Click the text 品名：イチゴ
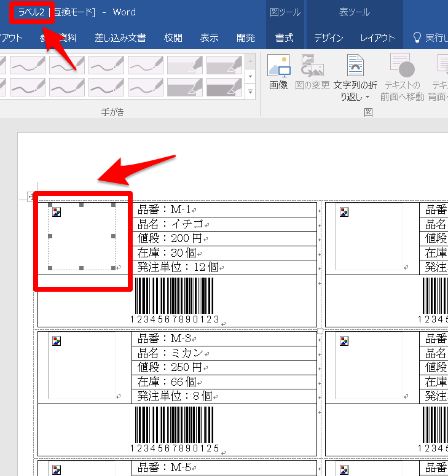Image resolution: width=448 pixels, height=476 pixels. (170, 224)
